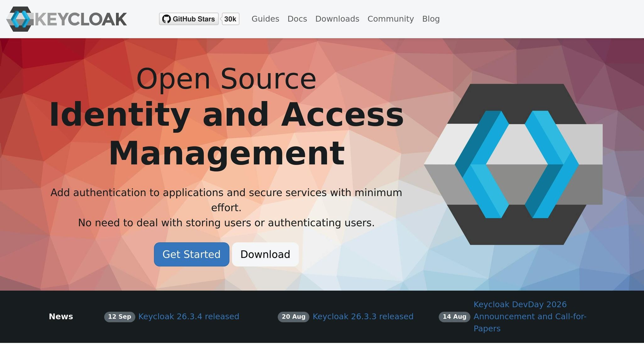Image resolution: width=644 pixels, height=362 pixels.
Task: Open the Blog nav link
Action: [431, 19]
